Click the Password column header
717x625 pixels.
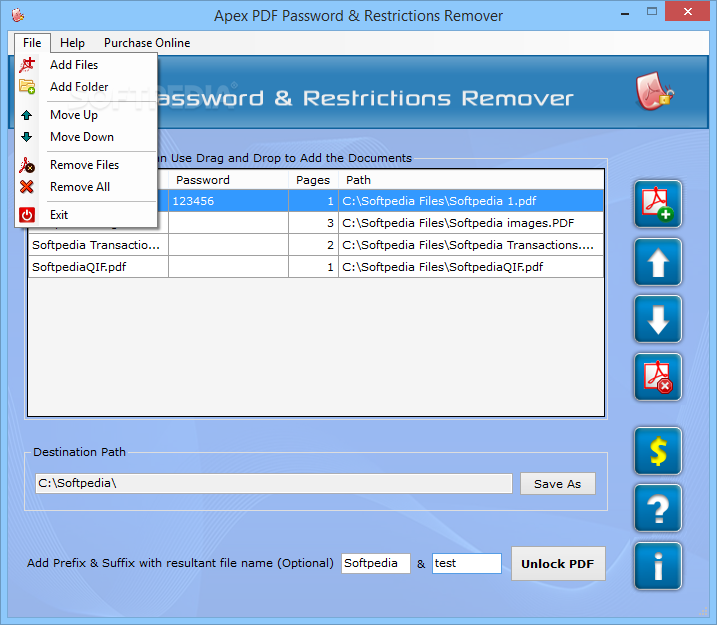pyautogui.click(x=228, y=180)
